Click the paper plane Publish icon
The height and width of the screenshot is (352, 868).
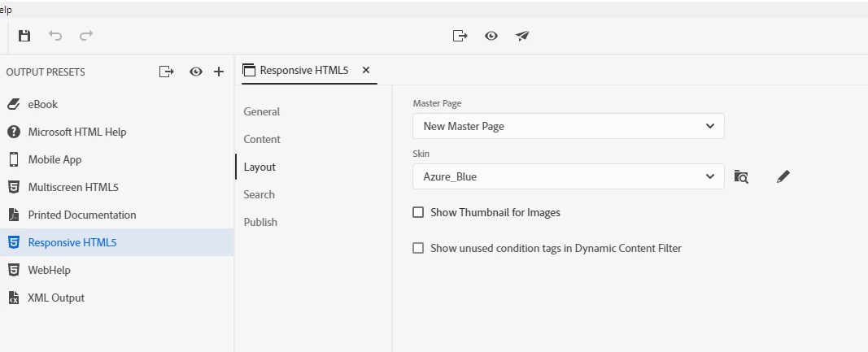[x=522, y=36]
